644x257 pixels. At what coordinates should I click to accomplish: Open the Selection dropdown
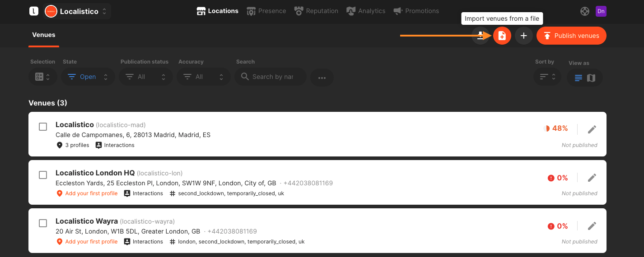pos(43,77)
